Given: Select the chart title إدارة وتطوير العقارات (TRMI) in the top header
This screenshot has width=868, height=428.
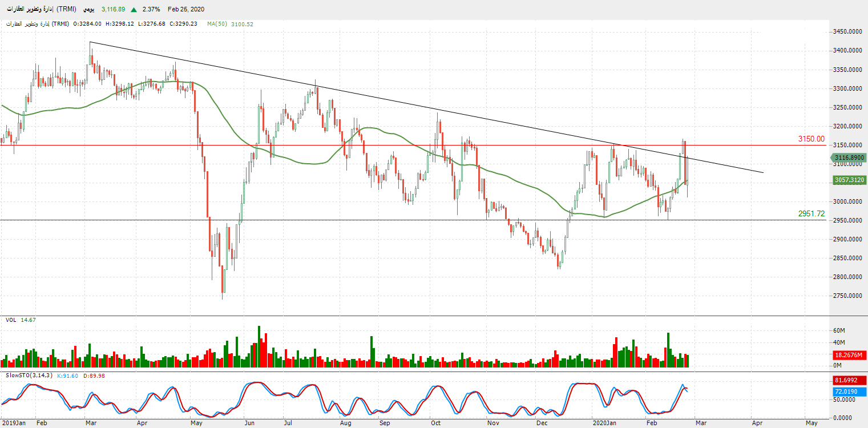Looking at the screenshot, I should (x=42, y=10).
